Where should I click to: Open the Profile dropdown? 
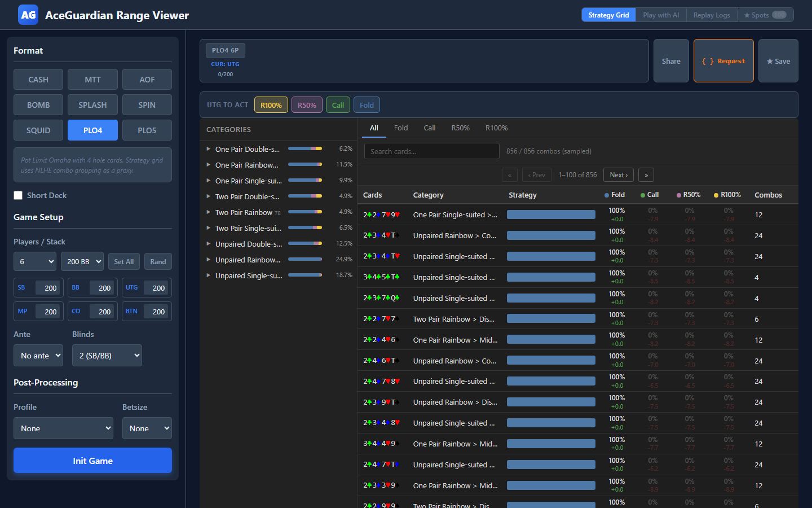pyautogui.click(x=63, y=428)
